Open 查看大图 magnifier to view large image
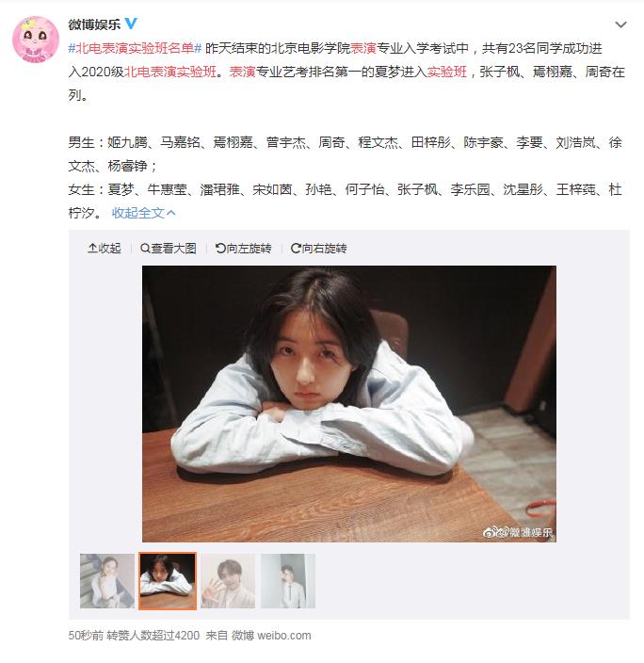The height and width of the screenshot is (663, 644). pyautogui.click(x=169, y=249)
